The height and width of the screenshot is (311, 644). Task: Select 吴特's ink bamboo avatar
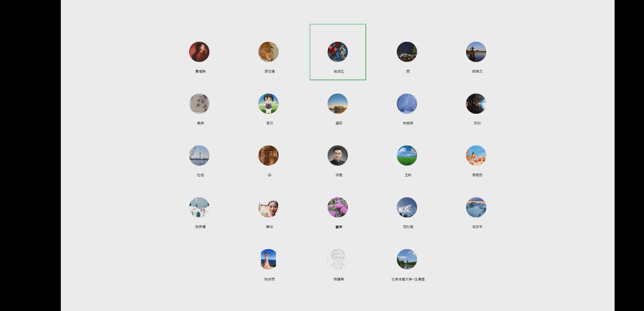199,104
